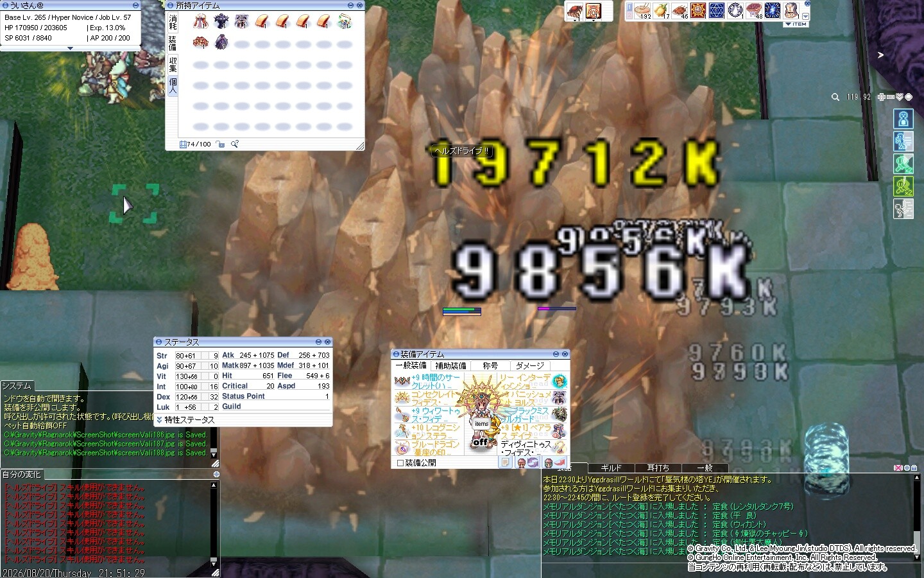The width and height of the screenshot is (924, 578).
Task: Click the blue running figure buff icon
Action: (903, 142)
